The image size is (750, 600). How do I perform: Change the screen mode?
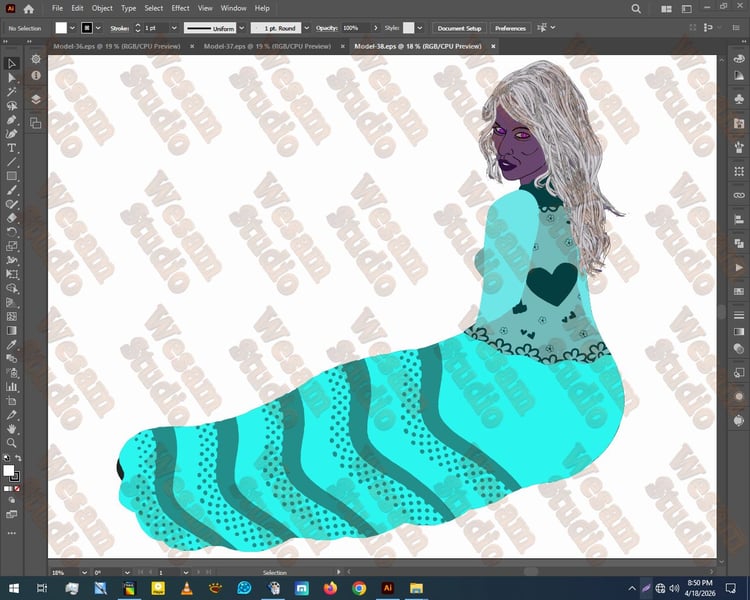11,515
